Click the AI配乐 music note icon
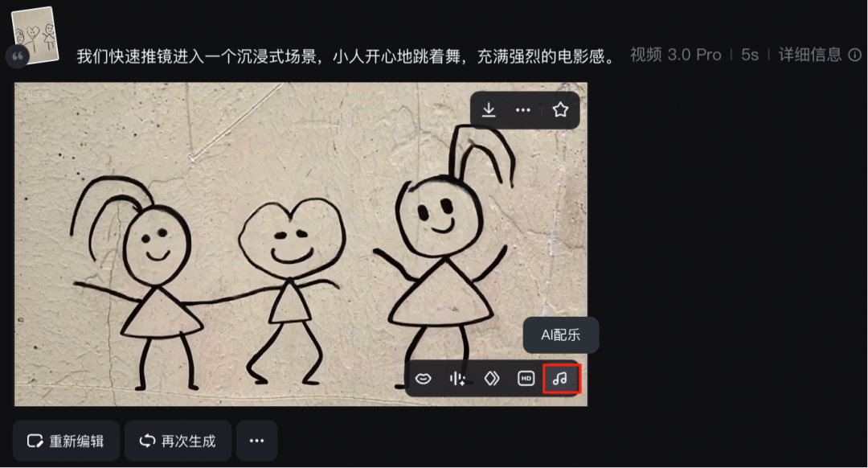Screen dimensions: 868x468 (x=561, y=379)
